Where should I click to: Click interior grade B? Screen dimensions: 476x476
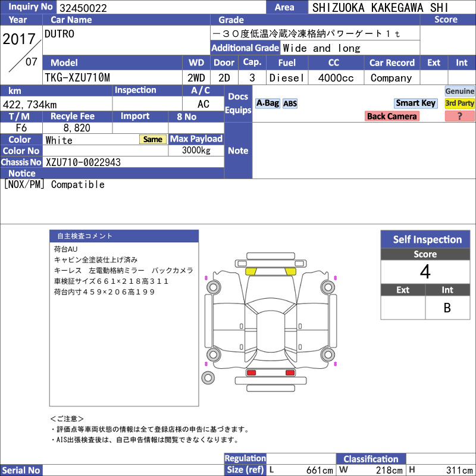447,308
